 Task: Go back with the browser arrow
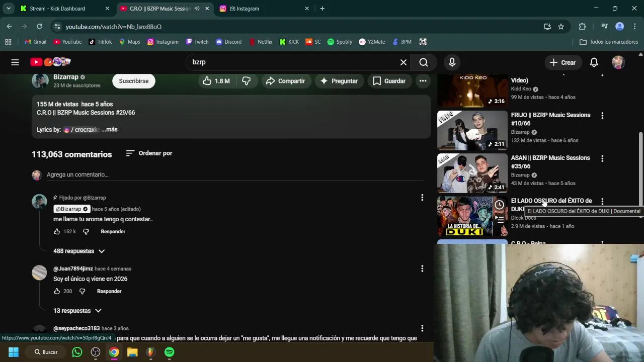pos(9,26)
